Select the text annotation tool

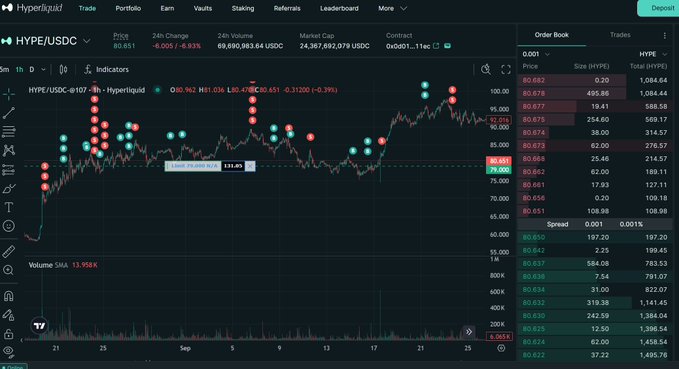[9, 207]
